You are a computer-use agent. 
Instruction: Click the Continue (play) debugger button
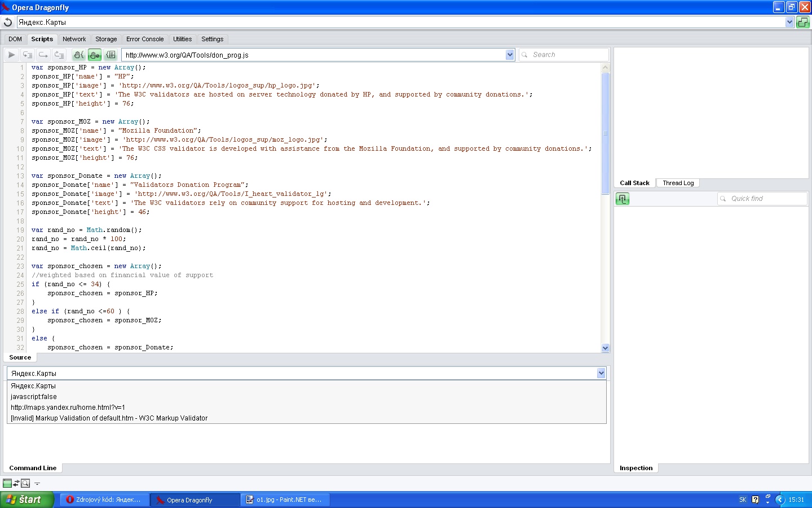point(11,55)
